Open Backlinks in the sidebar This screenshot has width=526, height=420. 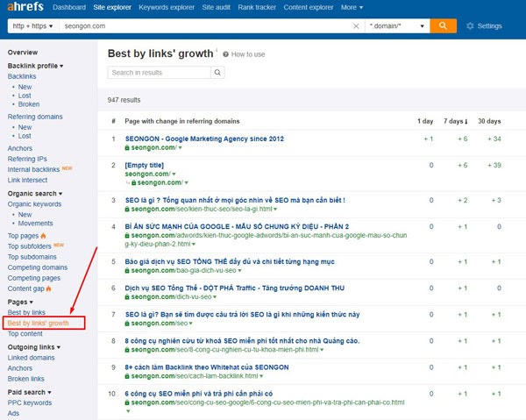pyautogui.click(x=22, y=76)
